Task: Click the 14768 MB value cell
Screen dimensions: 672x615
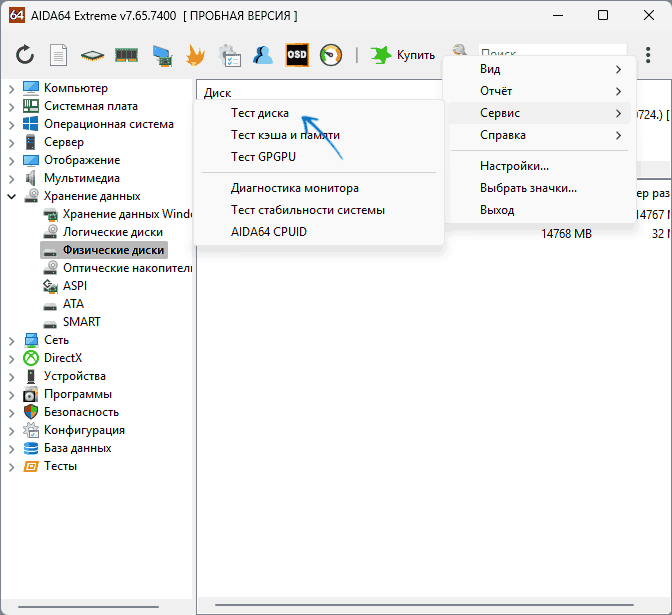Action: click(566, 234)
